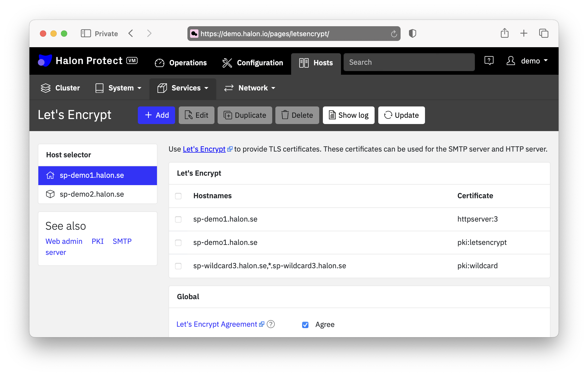Click the Cluster layers icon
This screenshot has width=588, height=376.
click(x=45, y=88)
